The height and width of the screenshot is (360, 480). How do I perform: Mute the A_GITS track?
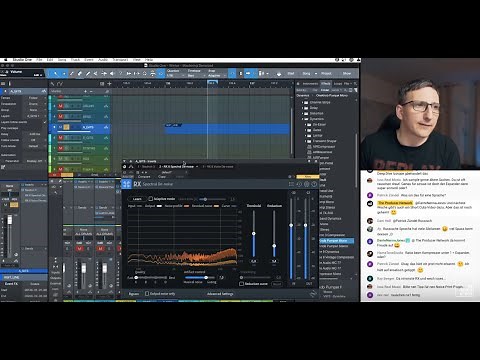click(60, 127)
